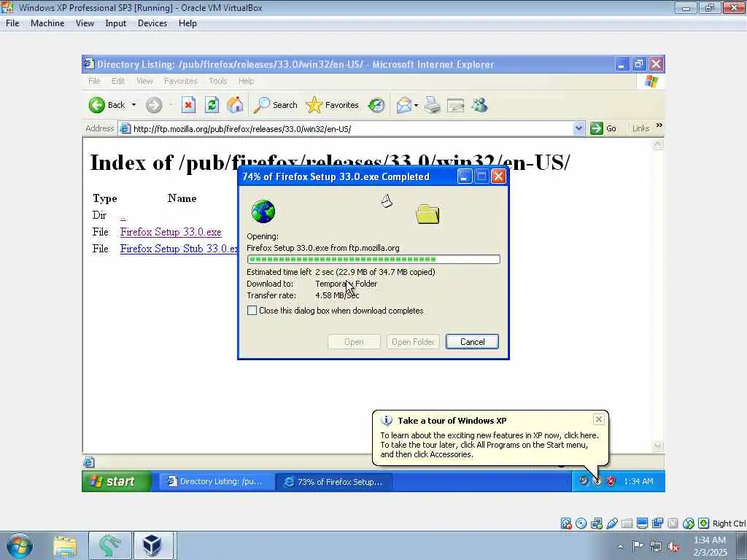The image size is (747, 560).
Task: Open VirtualBox Devices menu
Action: pos(152,23)
